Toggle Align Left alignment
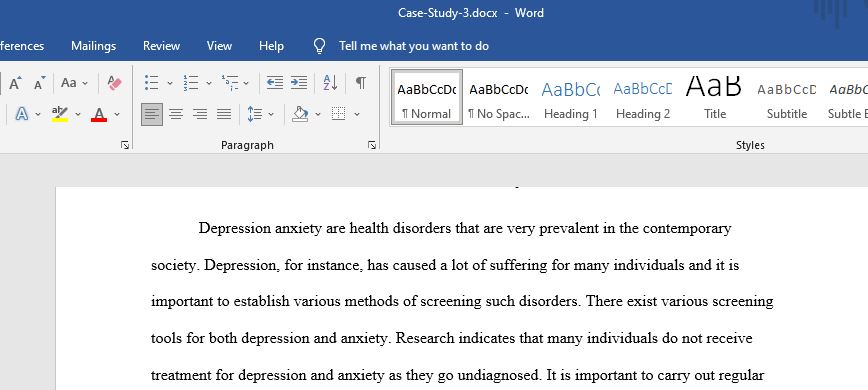The height and width of the screenshot is (390, 868). tap(152, 115)
